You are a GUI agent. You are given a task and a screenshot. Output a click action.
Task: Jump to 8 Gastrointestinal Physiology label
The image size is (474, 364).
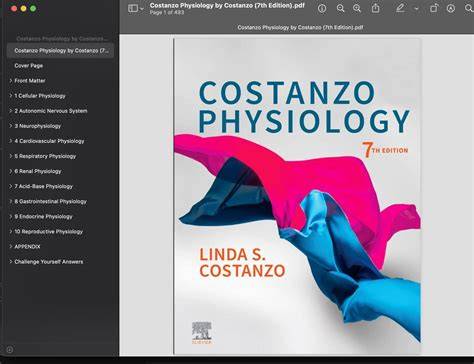[51, 201]
